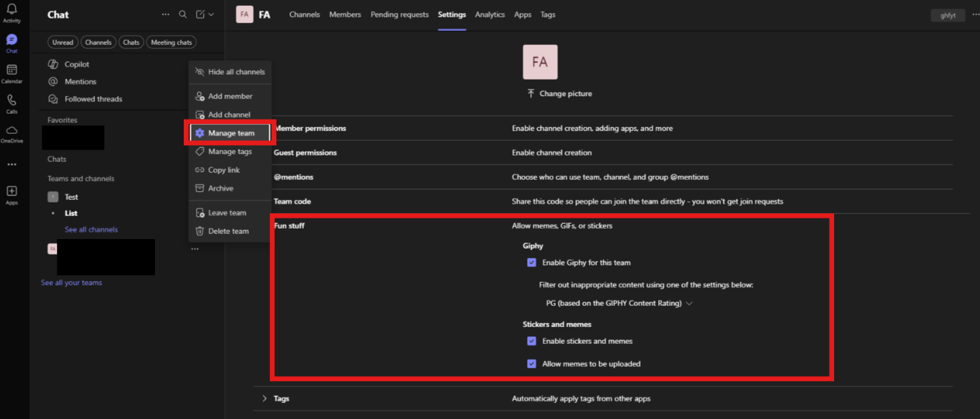
Task: Choose Archive from context menu
Action: 230,188
